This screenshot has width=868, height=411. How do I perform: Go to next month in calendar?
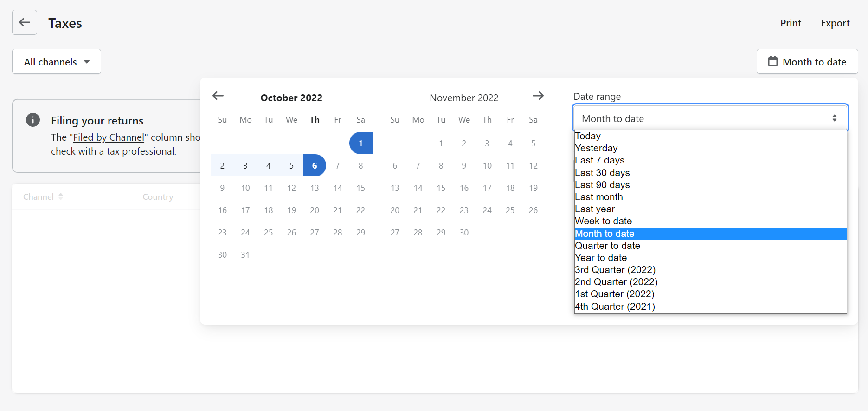[538, 96]
